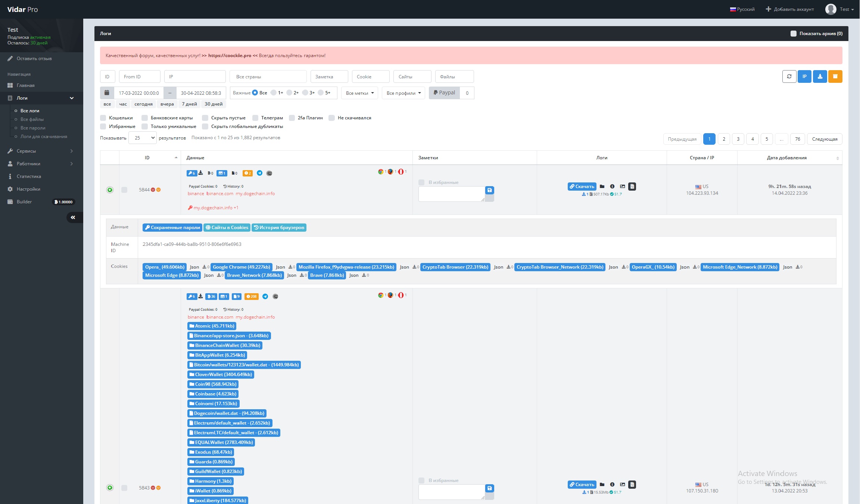The height and width of the screenshot is (504, 860).
Task: Click the Opera browser icon in log 5844
Action: click(x=401, y=172)
